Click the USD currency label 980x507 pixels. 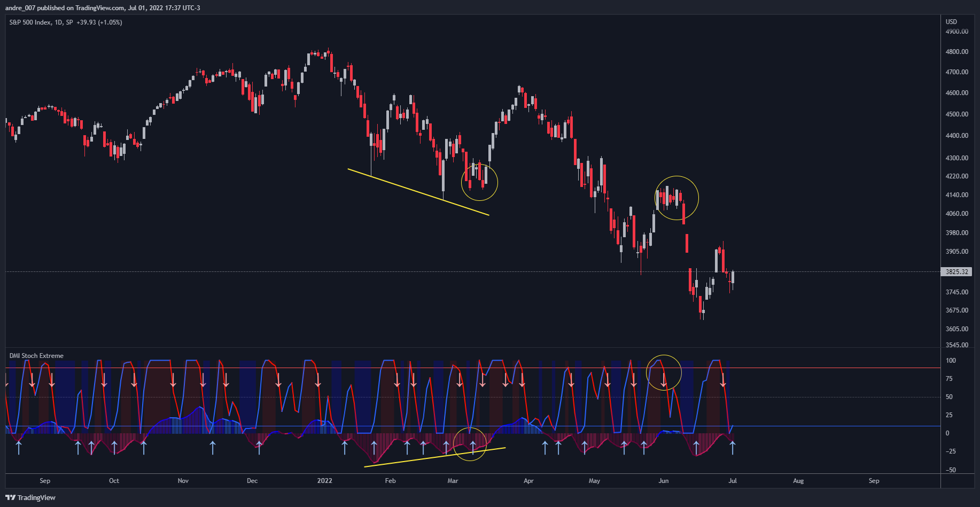click(951, 22)
